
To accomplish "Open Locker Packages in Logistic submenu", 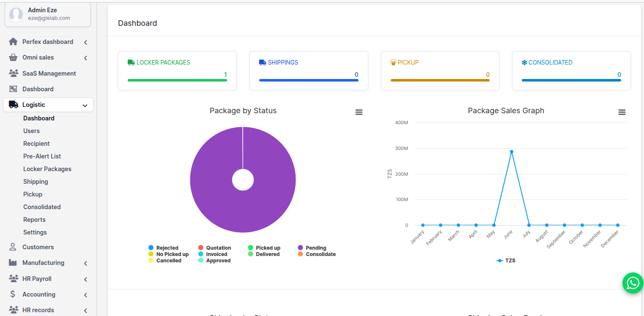I will click(x=47, y=169).
